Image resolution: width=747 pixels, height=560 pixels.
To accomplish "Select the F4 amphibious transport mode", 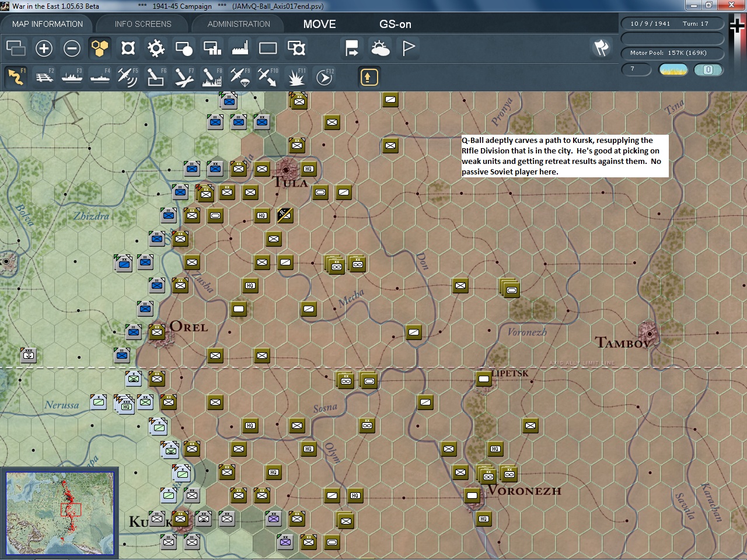I will 100,77.
